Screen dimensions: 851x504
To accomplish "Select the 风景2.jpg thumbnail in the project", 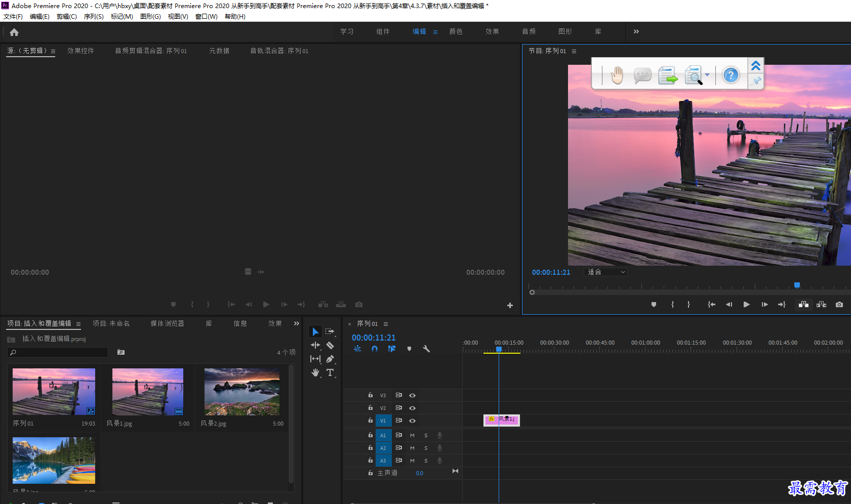I will 242,392.
